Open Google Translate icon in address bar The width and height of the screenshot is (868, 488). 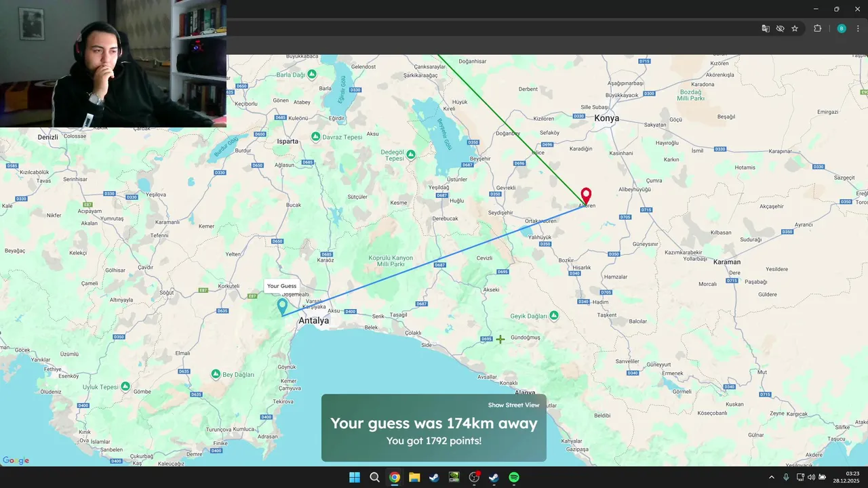coord(766,28)
